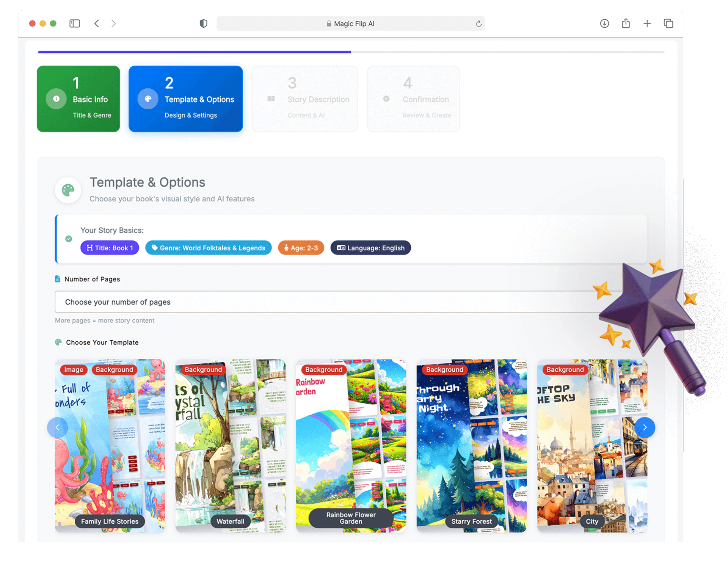Screen dimensions: 728x578
Task: Click the Title: Book 1 tag
Action: 110,248
